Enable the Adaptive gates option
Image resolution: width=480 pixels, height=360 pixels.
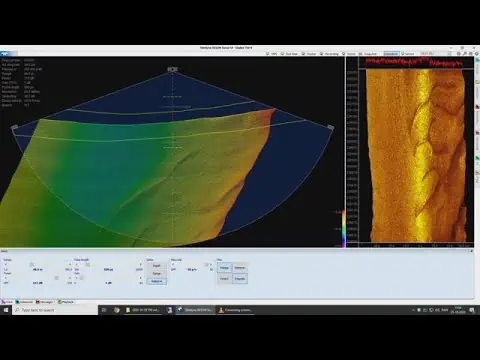pos(157,281)
